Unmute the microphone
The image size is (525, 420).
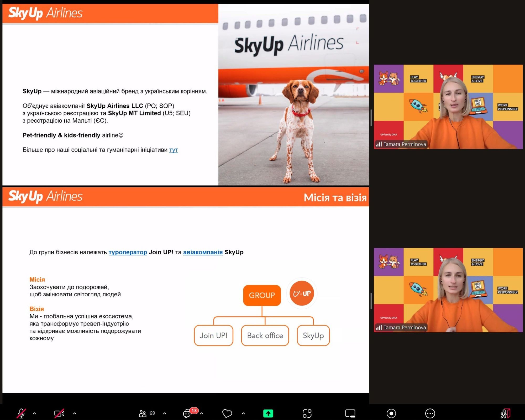(x=21, y=413)
